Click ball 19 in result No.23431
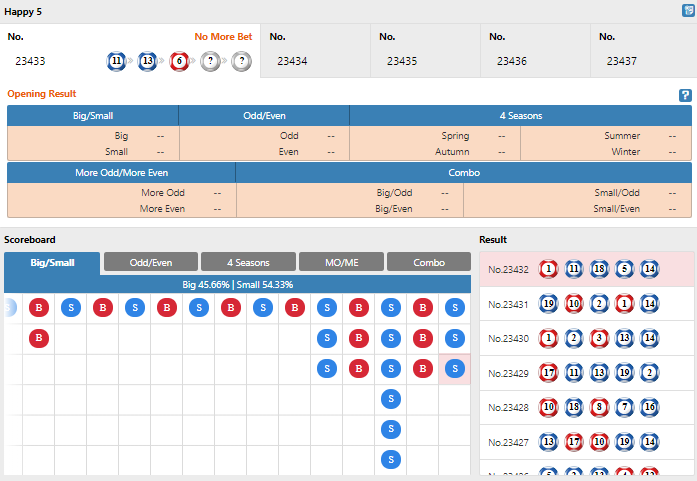This screenshot has height=481, width=697. 548,304
